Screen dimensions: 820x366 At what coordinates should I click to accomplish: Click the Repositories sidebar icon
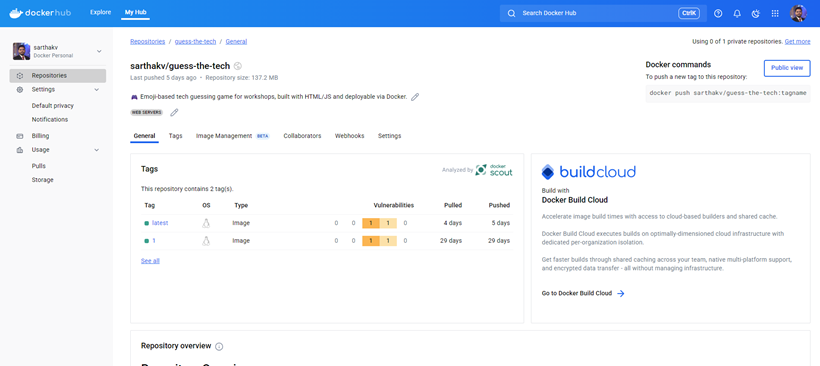(x=20, y=76)
